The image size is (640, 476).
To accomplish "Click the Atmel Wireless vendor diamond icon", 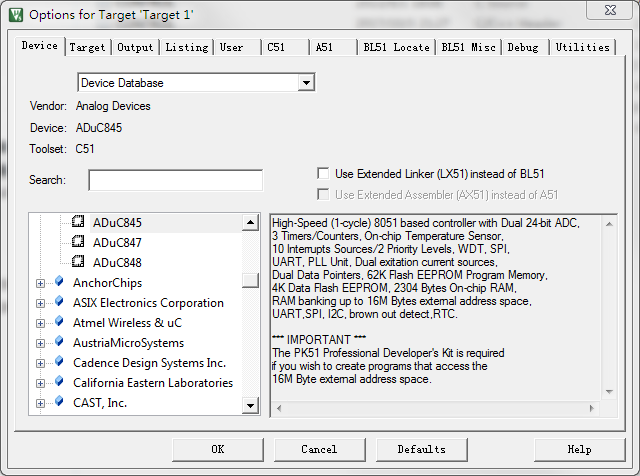I will [x=60, y=321].
